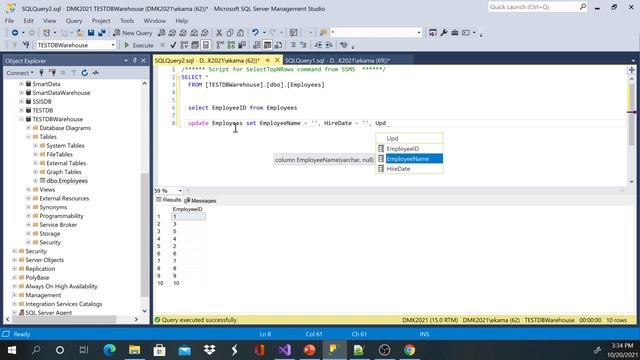Viewport: 640px width, 360px height.
Task: Toggle Results to File mode
Action: (x=278, y=45)
